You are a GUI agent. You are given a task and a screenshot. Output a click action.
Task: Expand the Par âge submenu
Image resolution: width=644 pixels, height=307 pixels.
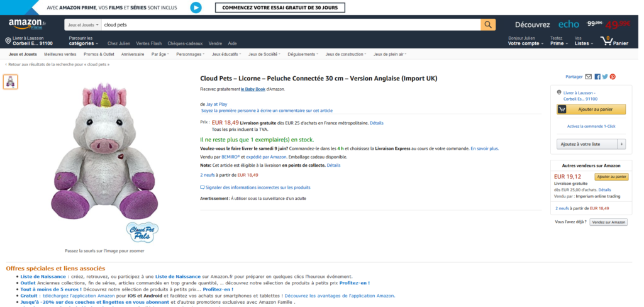click(160, 54)
